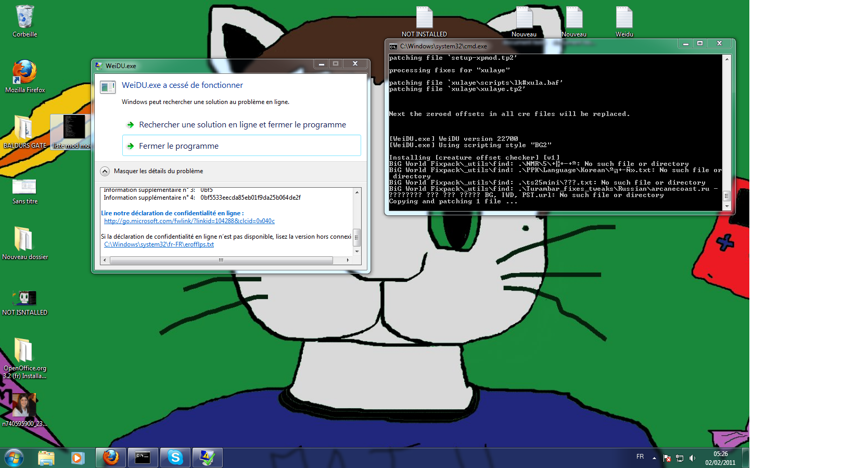The height and width of the screenshot is (468, 868).
Task: Open the Nouveau dossier folder
Action: (24, 243)
